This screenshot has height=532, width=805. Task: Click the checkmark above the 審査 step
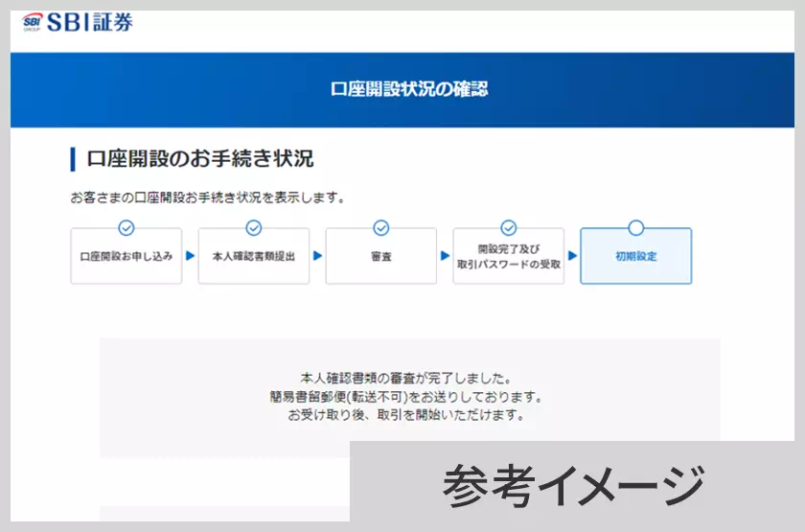(380, 228)
